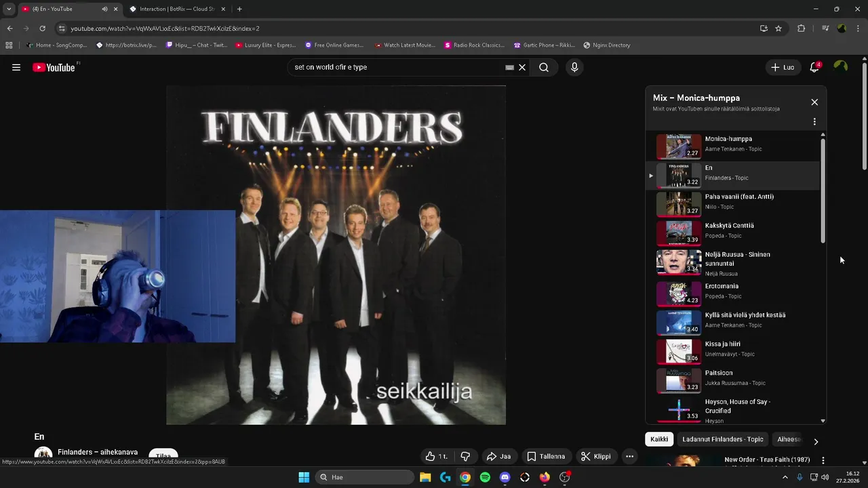The height and width of the screenshot is (488, 868).
Task: Open the on-screen keyboard icon in search box
Action: [510, 67]
